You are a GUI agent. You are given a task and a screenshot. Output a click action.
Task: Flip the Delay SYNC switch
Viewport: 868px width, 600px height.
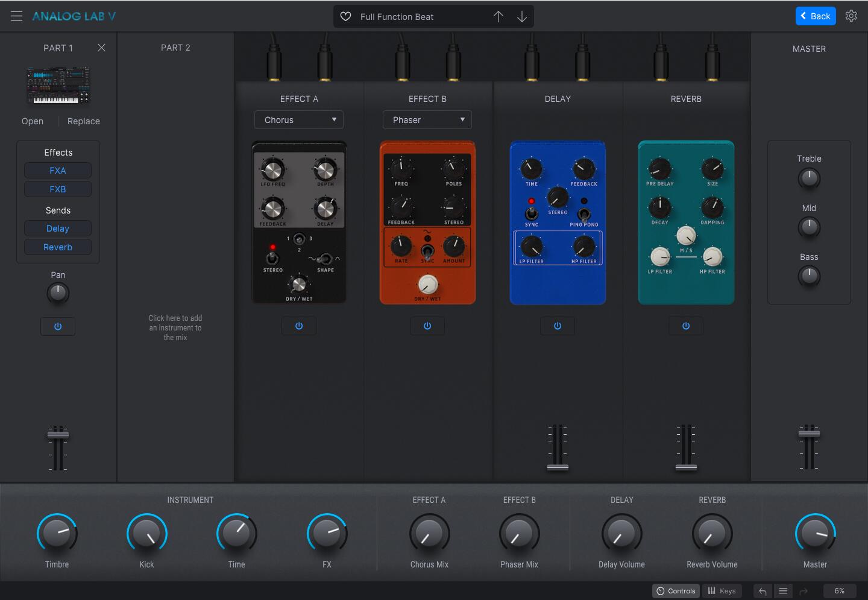pos(532,213)
